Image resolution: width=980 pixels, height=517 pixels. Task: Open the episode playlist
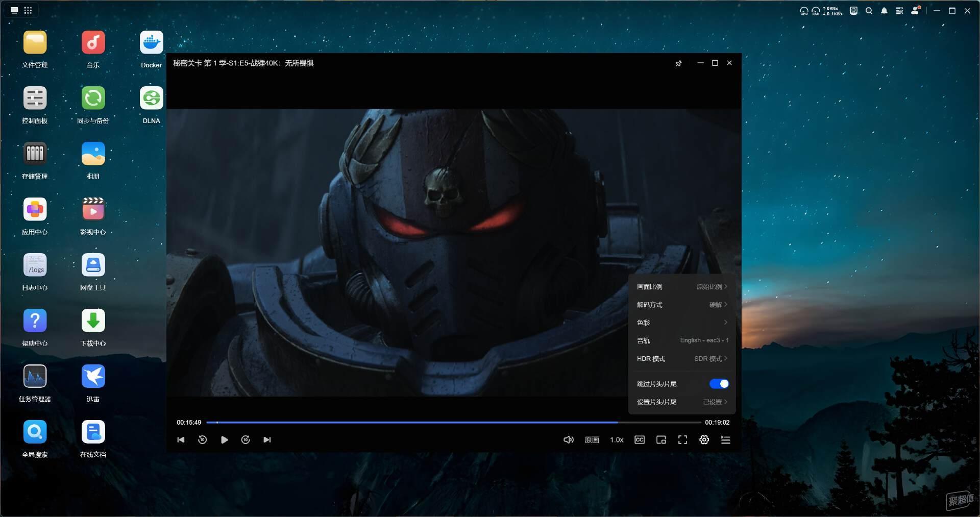pyautogui.click(x=725, y=440)
